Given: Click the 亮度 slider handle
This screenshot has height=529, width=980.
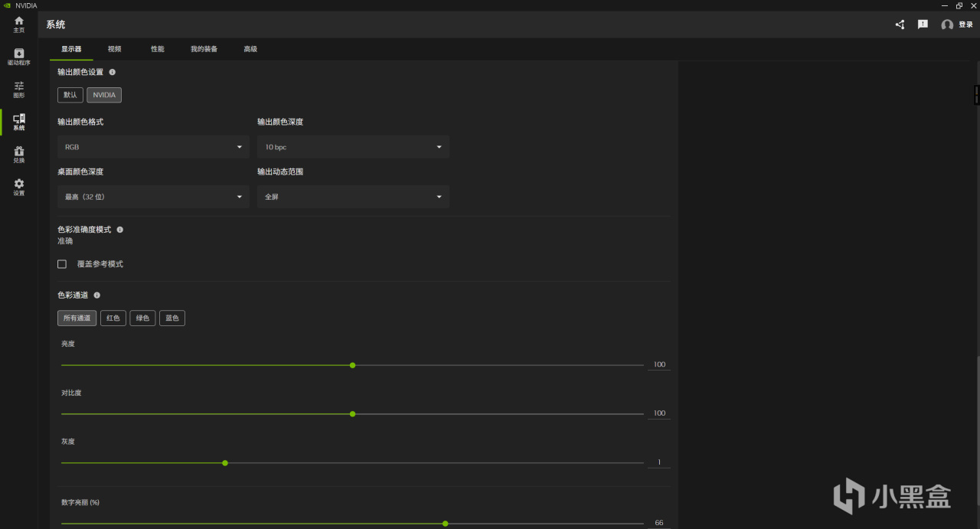Looking at the screenshot, I should pos(352,365).
